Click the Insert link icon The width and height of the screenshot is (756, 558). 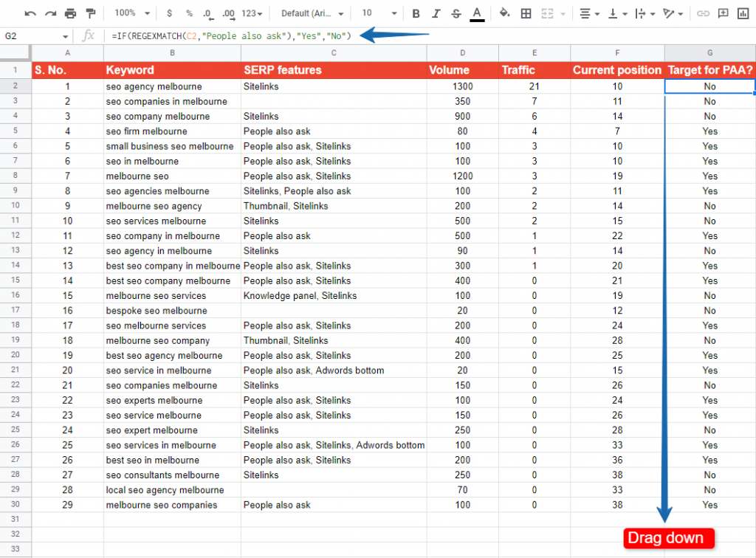pyautogui.click(x=703, y=13)
